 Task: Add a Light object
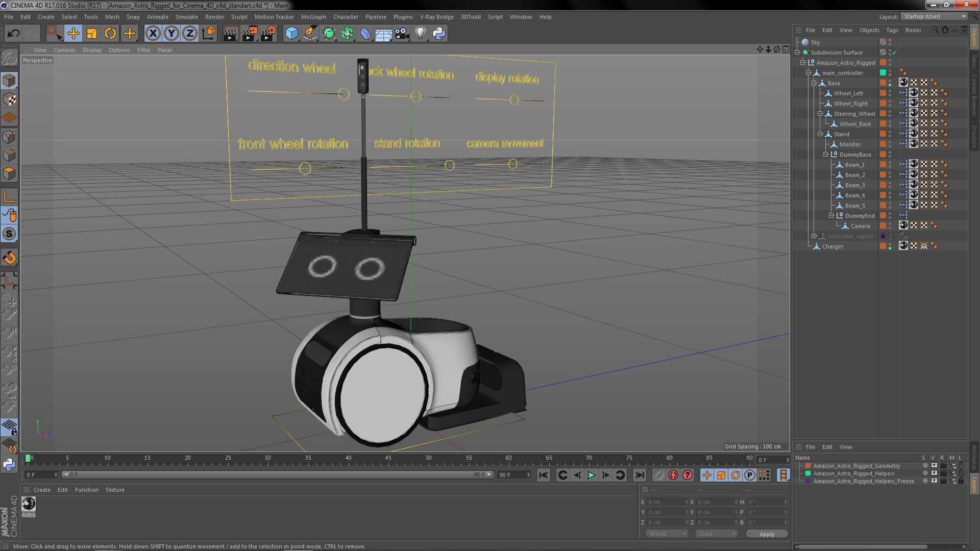(x=420, y=34)
